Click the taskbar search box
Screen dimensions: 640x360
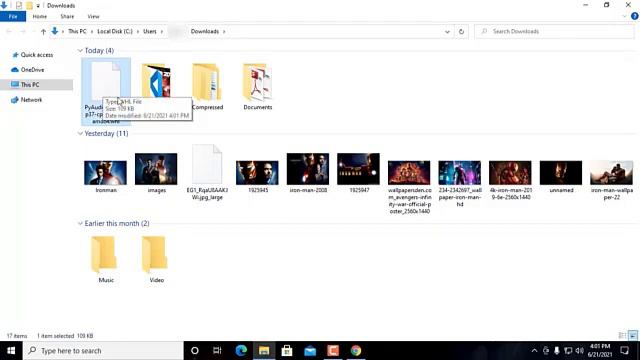click(103, 351)
